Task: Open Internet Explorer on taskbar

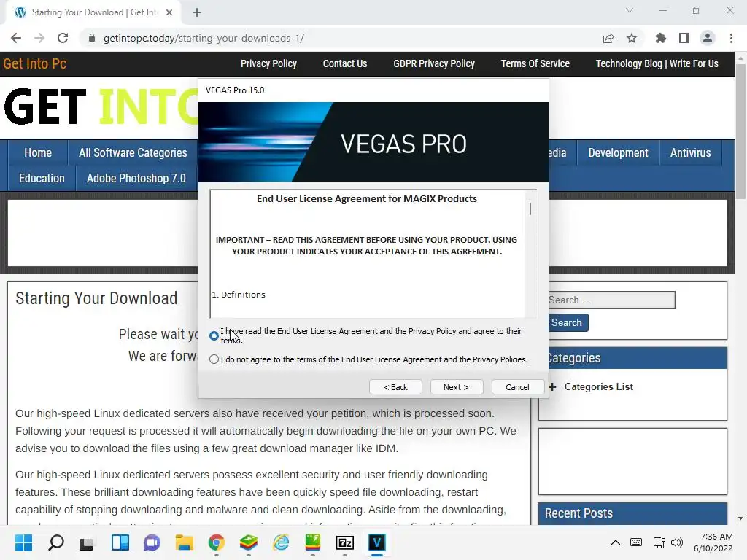Action: [x=281, y=542]
